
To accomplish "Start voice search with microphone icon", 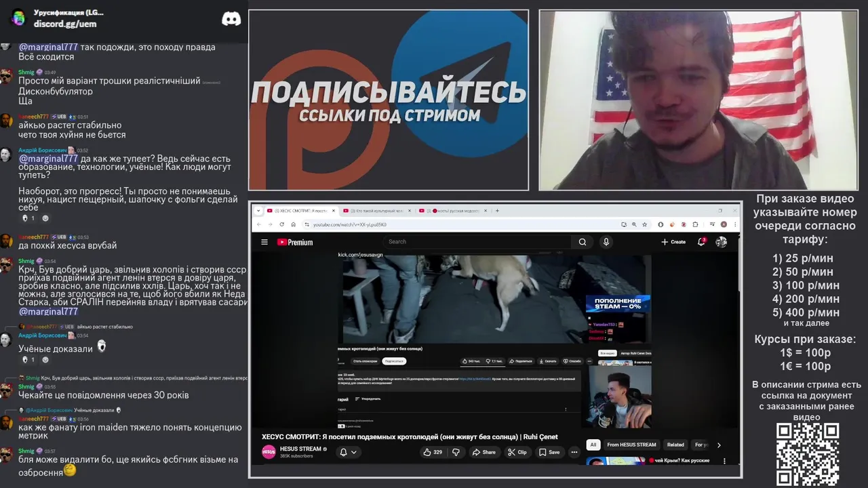I will [x=606, y=242].
